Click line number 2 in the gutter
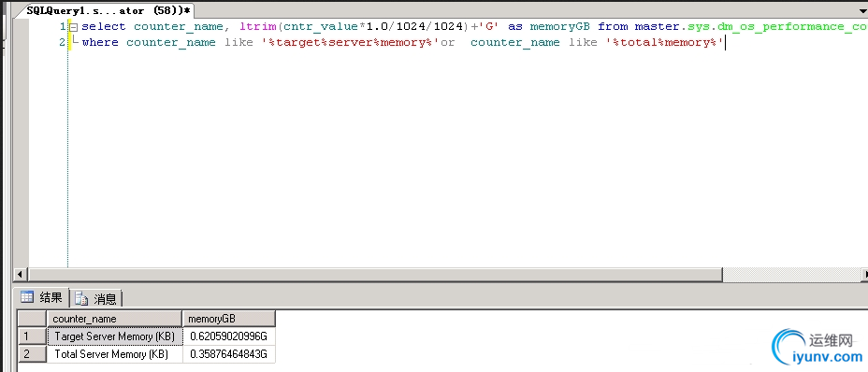868x372 pixels. coord(63,43)
